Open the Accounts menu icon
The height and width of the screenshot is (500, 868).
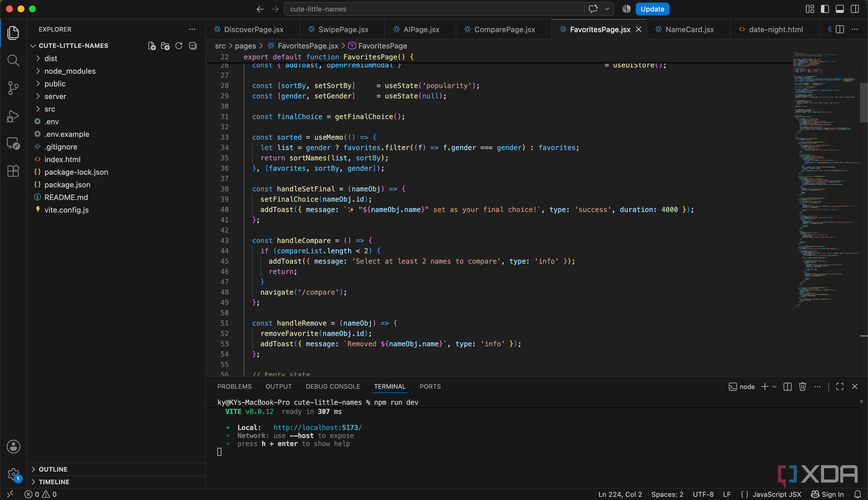[13, 447]
